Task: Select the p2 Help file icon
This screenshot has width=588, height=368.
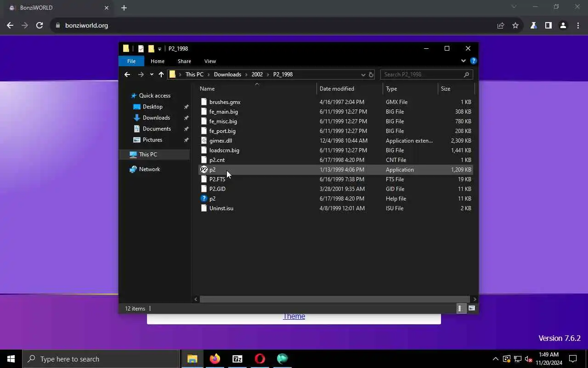Action: 204,199
